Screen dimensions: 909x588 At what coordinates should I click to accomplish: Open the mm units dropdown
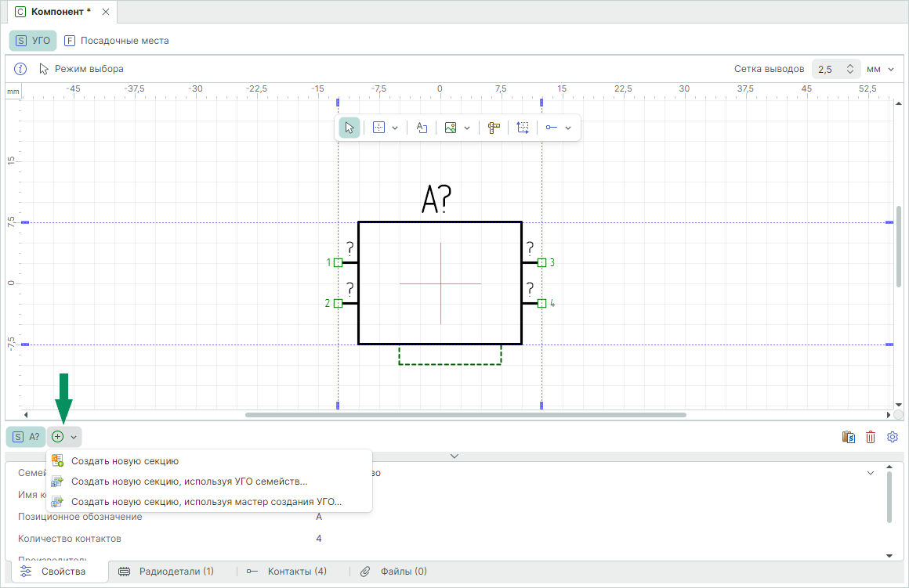[881, 69]
